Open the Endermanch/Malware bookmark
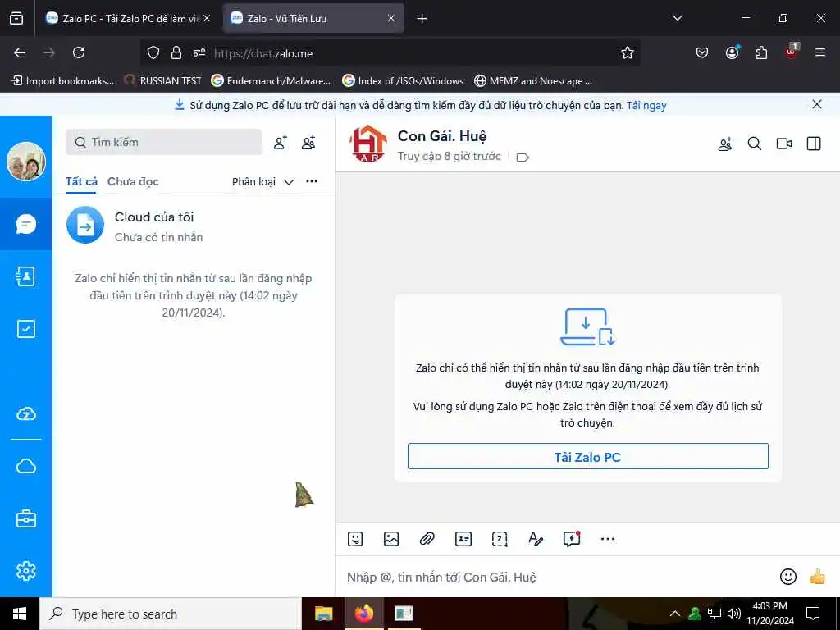840x630 pixels. point(271,81)
